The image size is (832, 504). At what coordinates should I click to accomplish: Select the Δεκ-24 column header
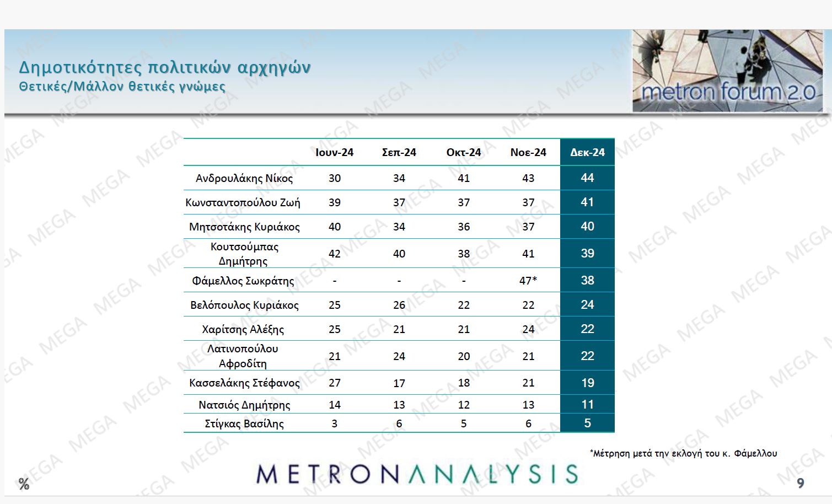[x=587, y=152]
